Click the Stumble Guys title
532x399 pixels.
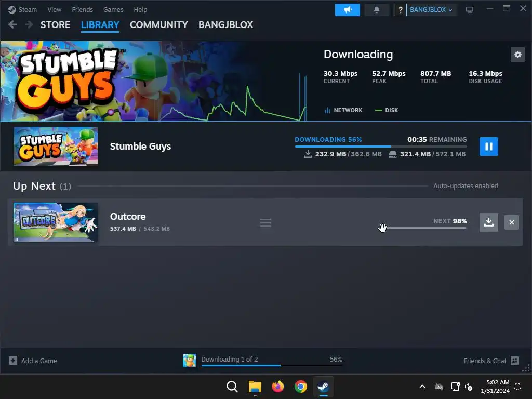[140, 146]
